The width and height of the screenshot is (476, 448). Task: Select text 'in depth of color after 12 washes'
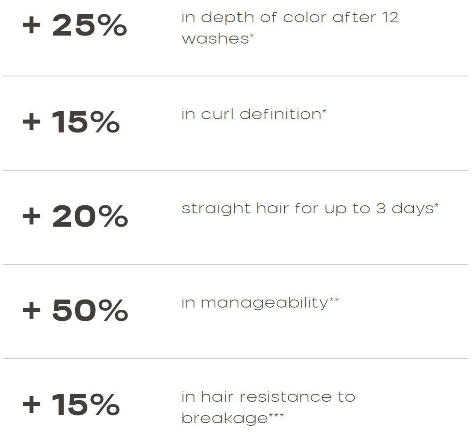click(x=290, y=28)
